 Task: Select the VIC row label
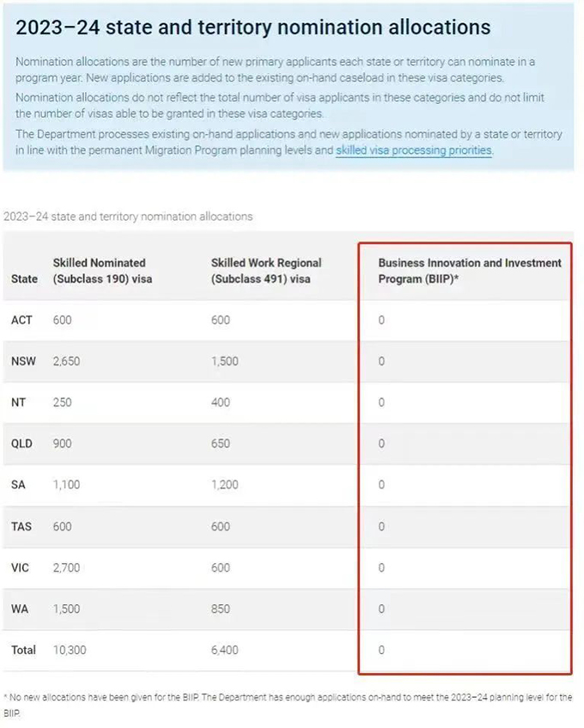[x=20, y=568]
